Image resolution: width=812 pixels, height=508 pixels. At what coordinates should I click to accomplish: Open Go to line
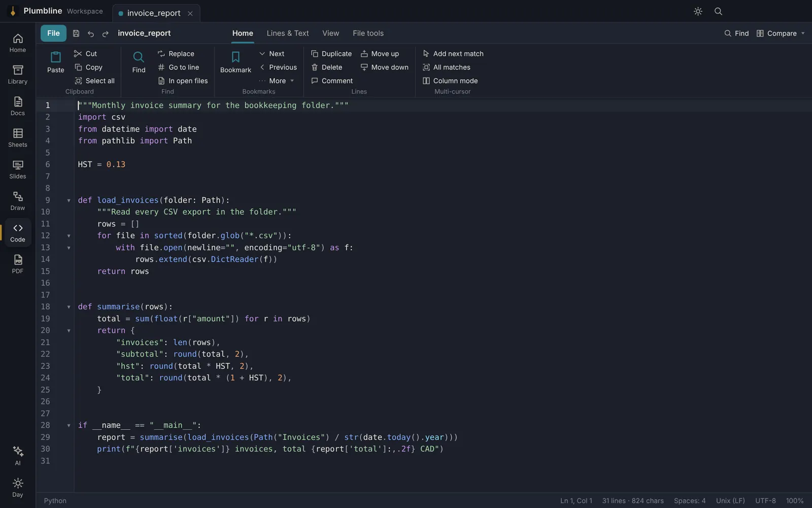178,67
